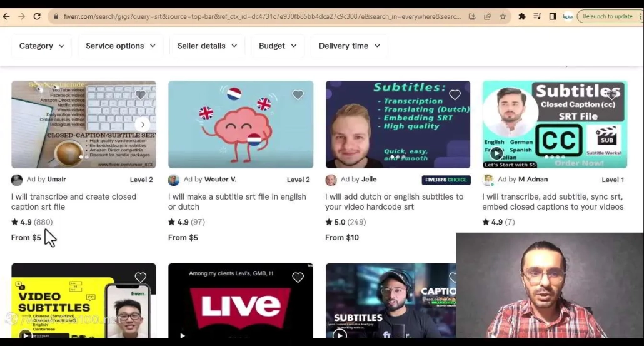Click the browser reload icon
Screen dimensions: 644x346
point(37,16)
